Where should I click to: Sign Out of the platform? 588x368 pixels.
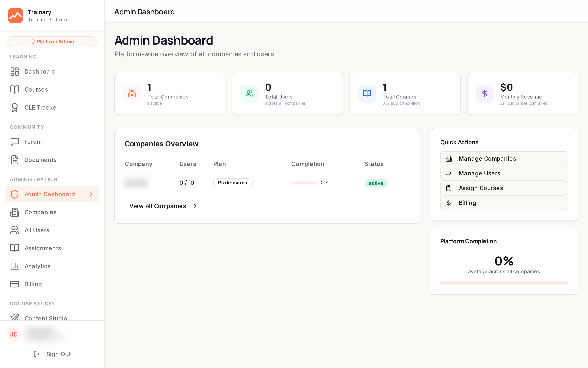coord(52,354)
